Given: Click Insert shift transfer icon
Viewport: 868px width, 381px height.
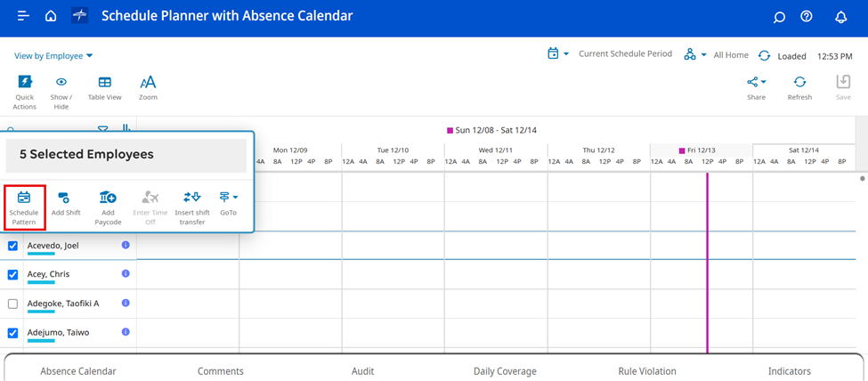Looking at the screenshot, I should point(191,198).
